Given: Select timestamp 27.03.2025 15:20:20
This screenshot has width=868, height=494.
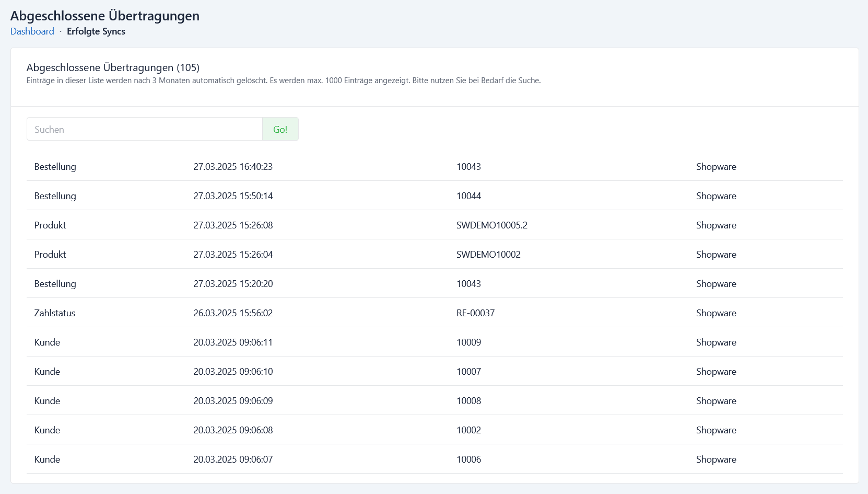Looking at the screenshot, I should [x=233, y=284].
